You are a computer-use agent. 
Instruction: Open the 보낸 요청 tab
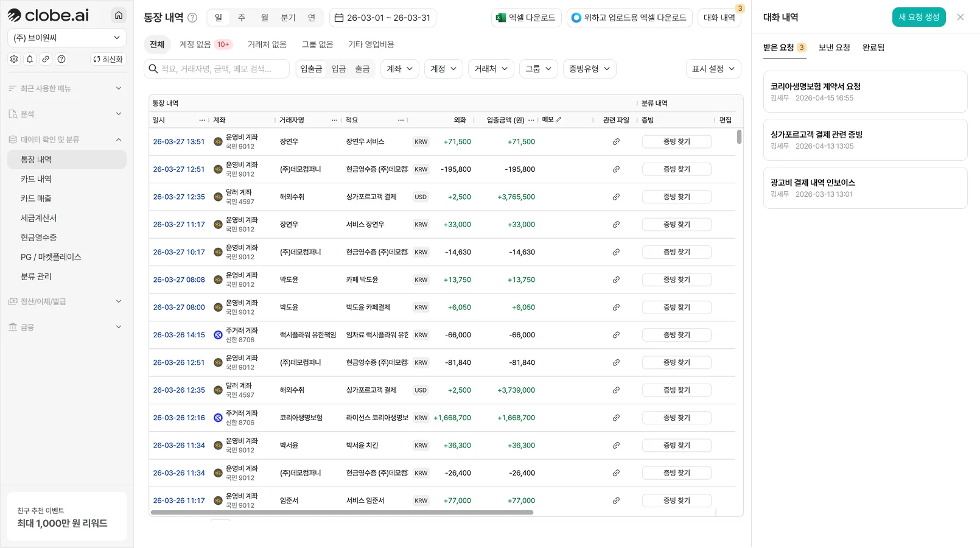834,47
